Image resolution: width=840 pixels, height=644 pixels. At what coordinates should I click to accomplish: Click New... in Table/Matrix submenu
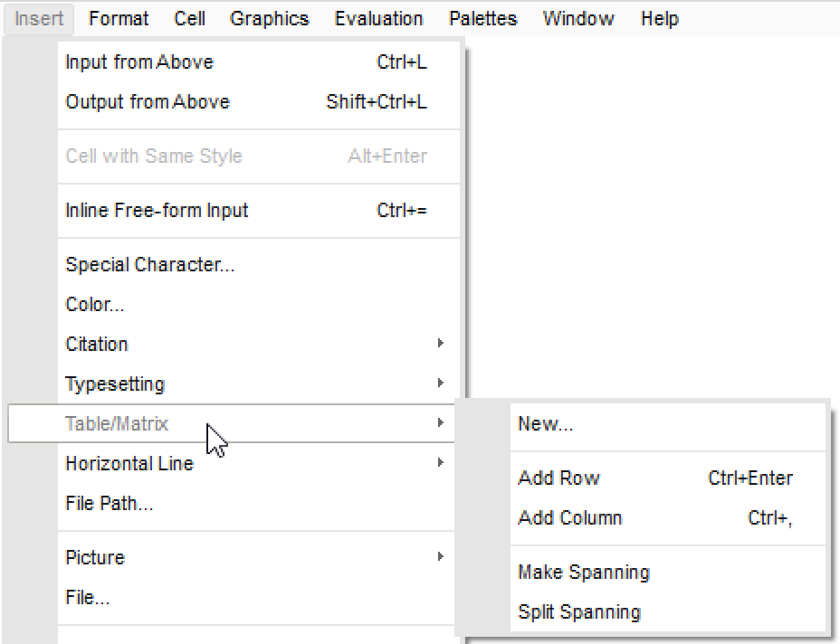tap(545, 424)
